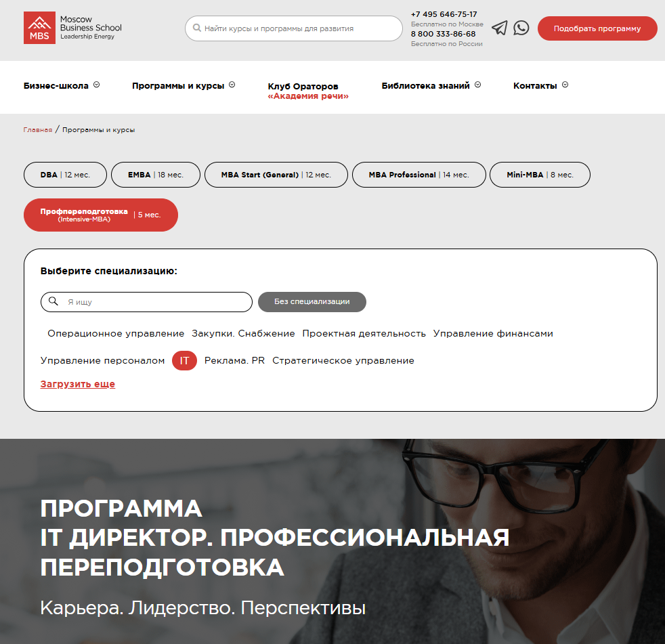Image resolution: width=665 pixels, height=644 pixels.
Task: Select the DBA 12 мес. program pill
Action: pos(65,175)
